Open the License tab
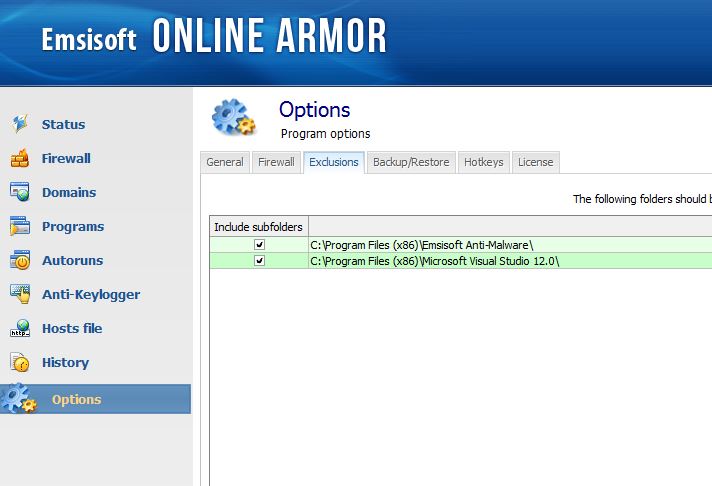Viewport: 712px width, 486px height. (x=535, y=162)
